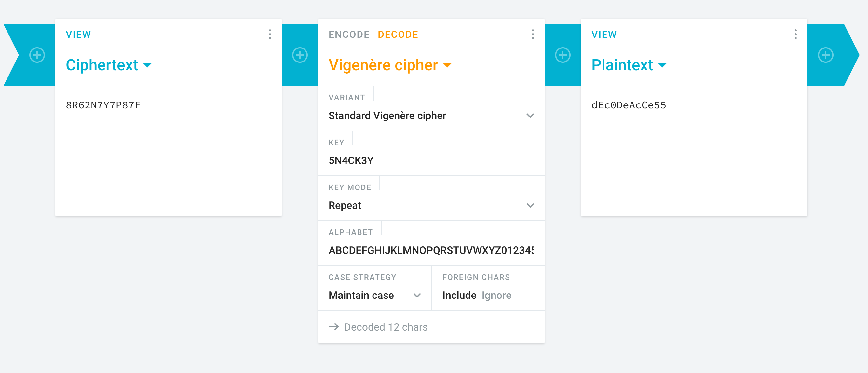Switch cipher brick to Encode mode
868x373 pixels.
pos(349,35)
